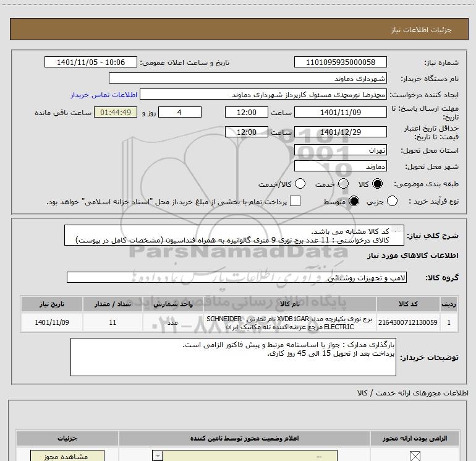The image size is (476, 461).
Task: Toggle the mandatory license checkbox
Action: (x=415, y=456)
